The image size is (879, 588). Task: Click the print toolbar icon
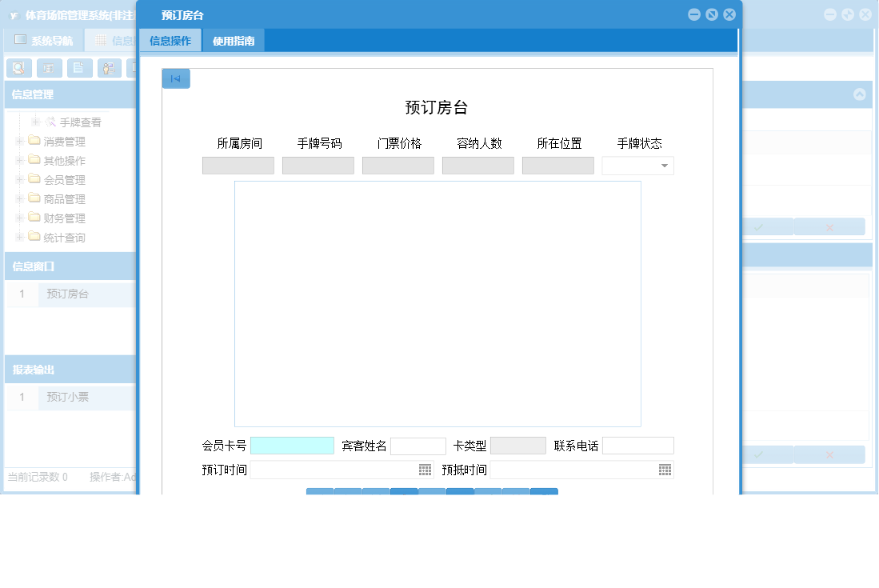point(49,68)
